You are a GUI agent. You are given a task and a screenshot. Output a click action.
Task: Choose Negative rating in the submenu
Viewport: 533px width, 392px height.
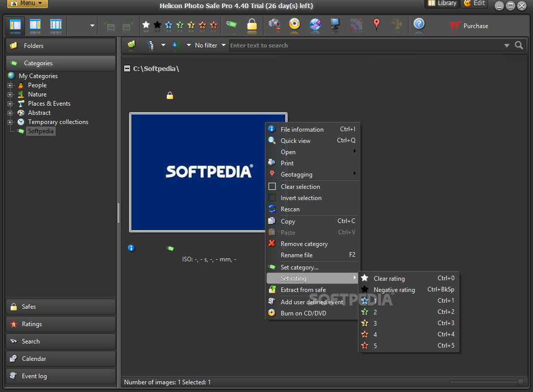coord(408,290)
